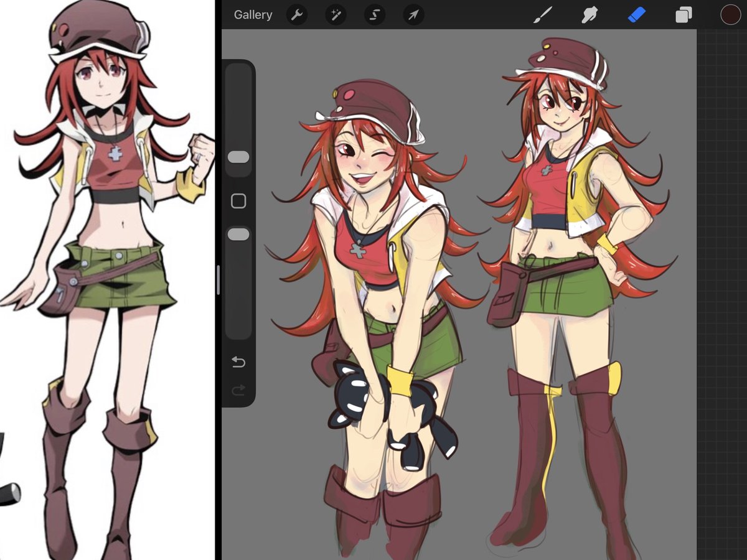Tap the split-view divider handle
The width and height of the screenshot is (747, 560).
coord(218,280)
